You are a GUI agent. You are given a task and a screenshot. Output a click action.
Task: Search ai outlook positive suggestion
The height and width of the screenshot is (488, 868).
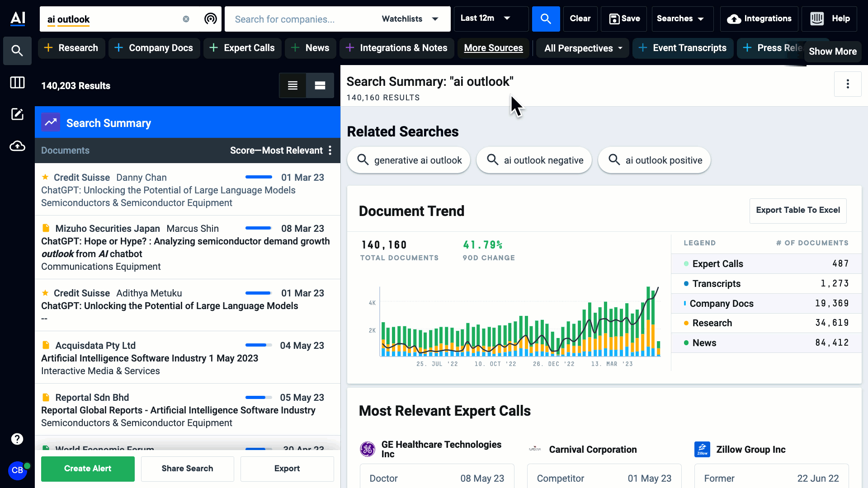654,160
